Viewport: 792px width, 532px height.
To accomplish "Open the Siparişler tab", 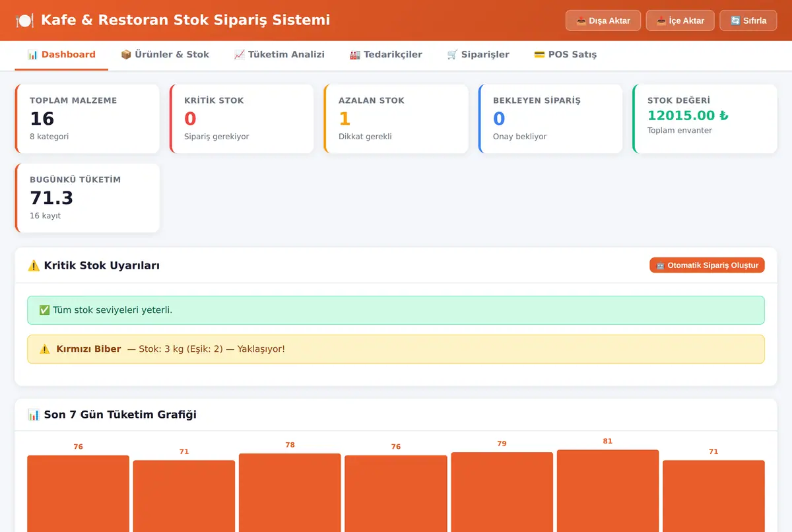I will 478,55.
